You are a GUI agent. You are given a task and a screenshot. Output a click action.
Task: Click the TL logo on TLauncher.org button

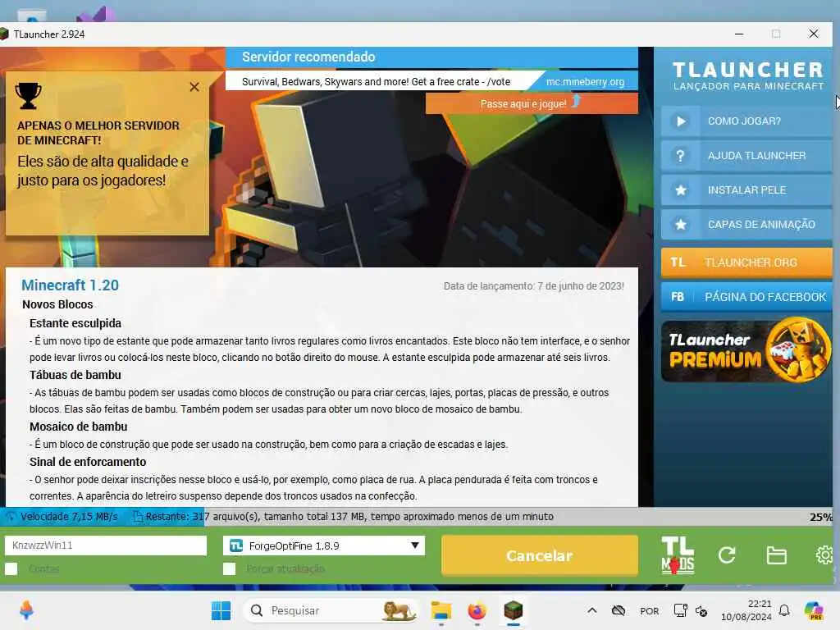pos(678,262)
